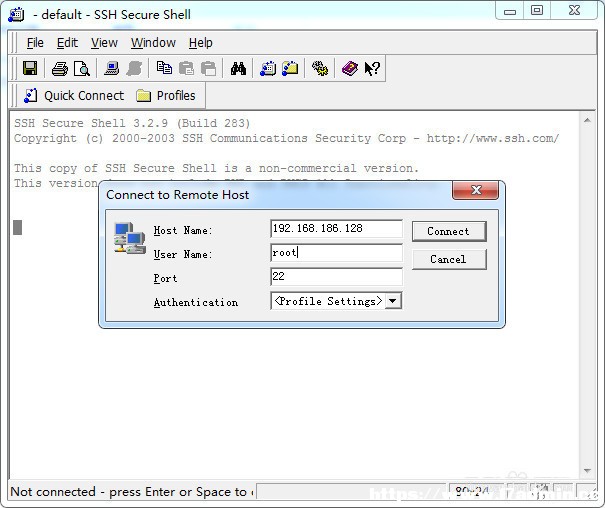Click the Quick Connect label
The image size is (605, 508).
(x=84, y=96)
